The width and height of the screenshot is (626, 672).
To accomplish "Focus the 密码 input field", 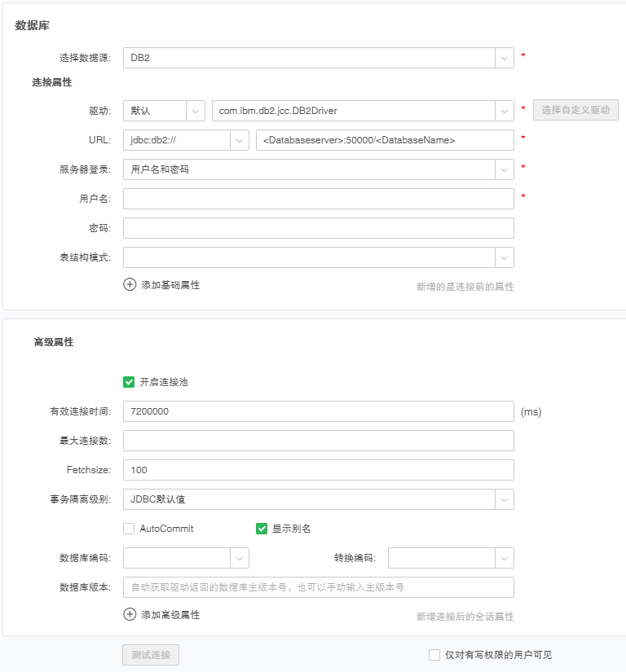I will tap(318, 228).
